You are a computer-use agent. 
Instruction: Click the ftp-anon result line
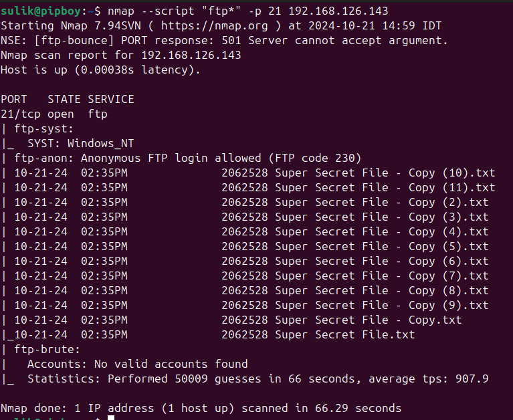coord(181,159)
